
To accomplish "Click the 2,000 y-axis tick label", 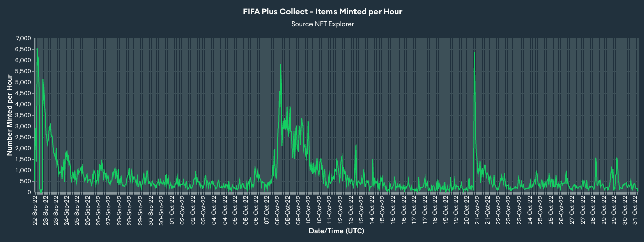I will click(24, 148).
